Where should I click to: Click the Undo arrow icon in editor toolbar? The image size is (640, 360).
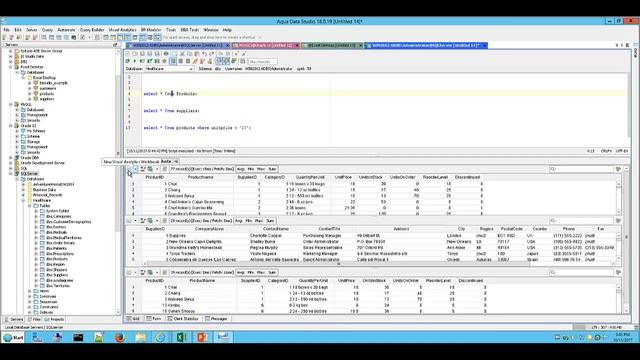(204, 53)
